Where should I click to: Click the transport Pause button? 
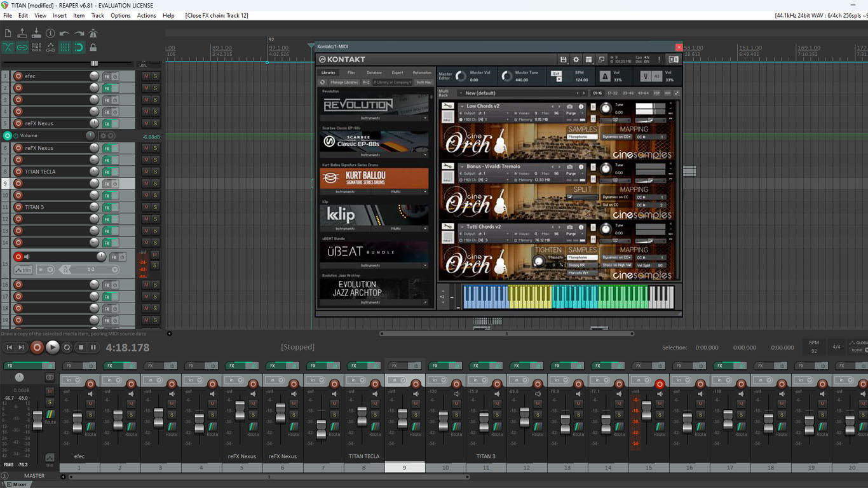(x=93, y=348)
